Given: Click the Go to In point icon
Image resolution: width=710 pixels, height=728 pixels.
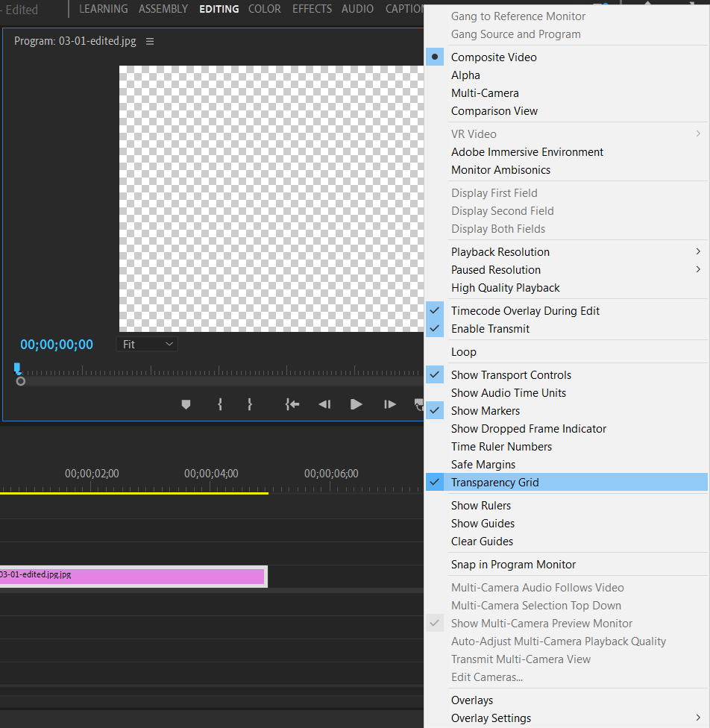Looking at the screenshot, I should tap(292, 404).
